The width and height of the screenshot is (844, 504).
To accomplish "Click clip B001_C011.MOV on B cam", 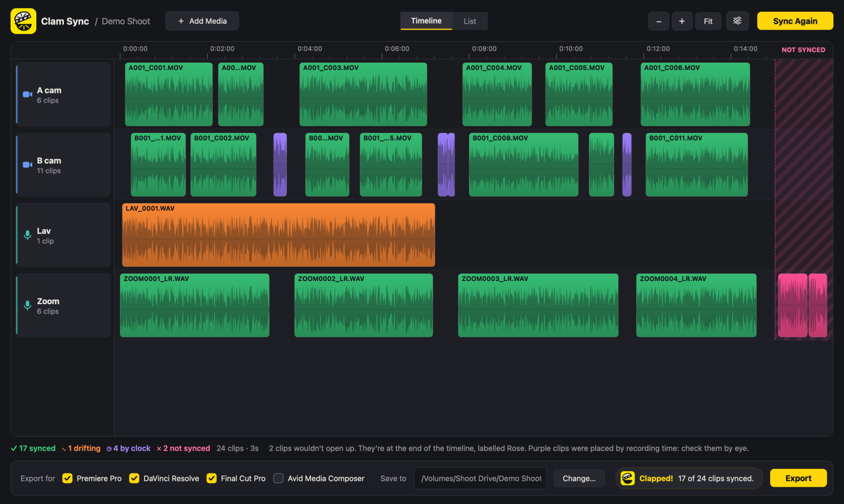I will click(x=697, y=164).
